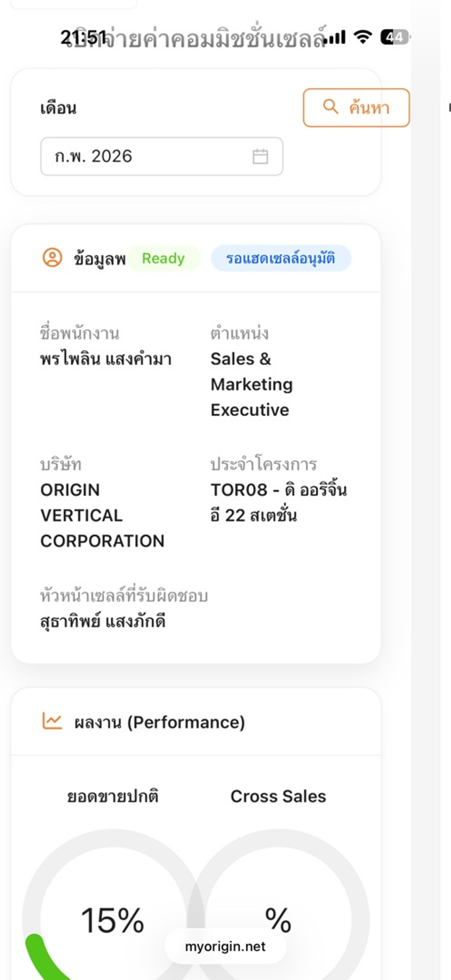Tap the Wi-Fi status icon

tap(363, 37)
